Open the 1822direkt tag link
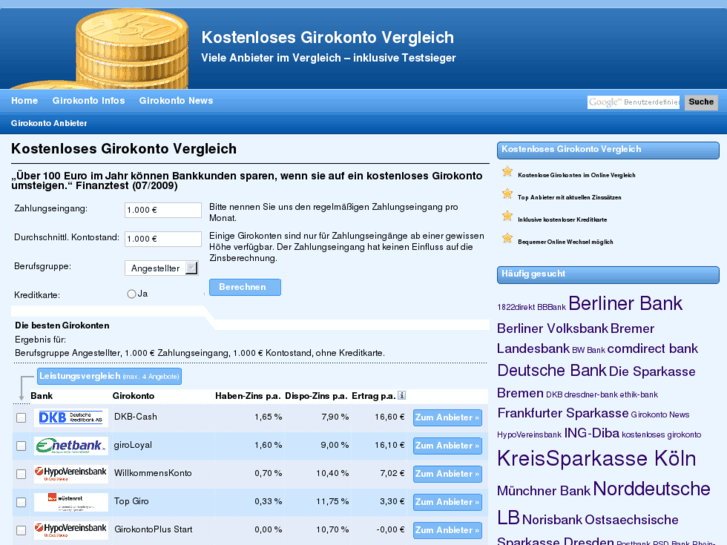 (x=516, y=307)
